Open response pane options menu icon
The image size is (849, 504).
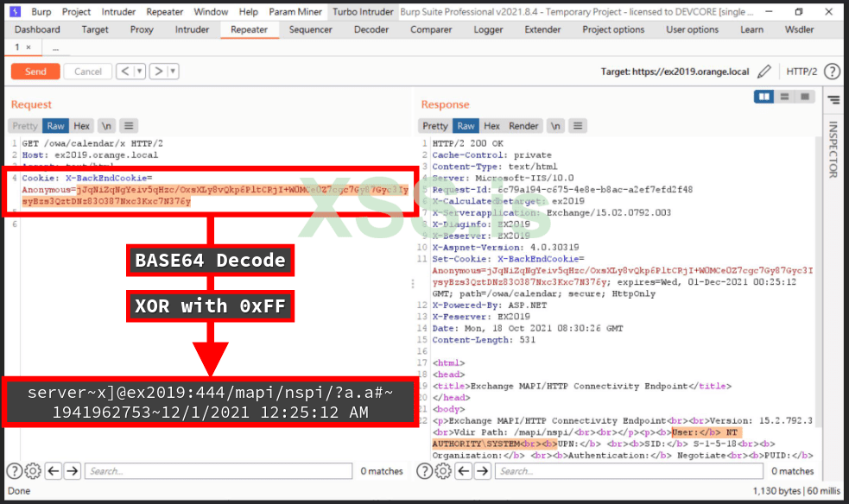[578, 126]
